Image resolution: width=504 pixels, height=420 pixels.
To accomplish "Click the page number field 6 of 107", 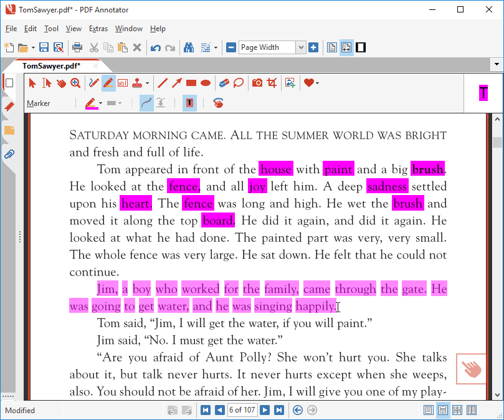I will coord(242,410).
